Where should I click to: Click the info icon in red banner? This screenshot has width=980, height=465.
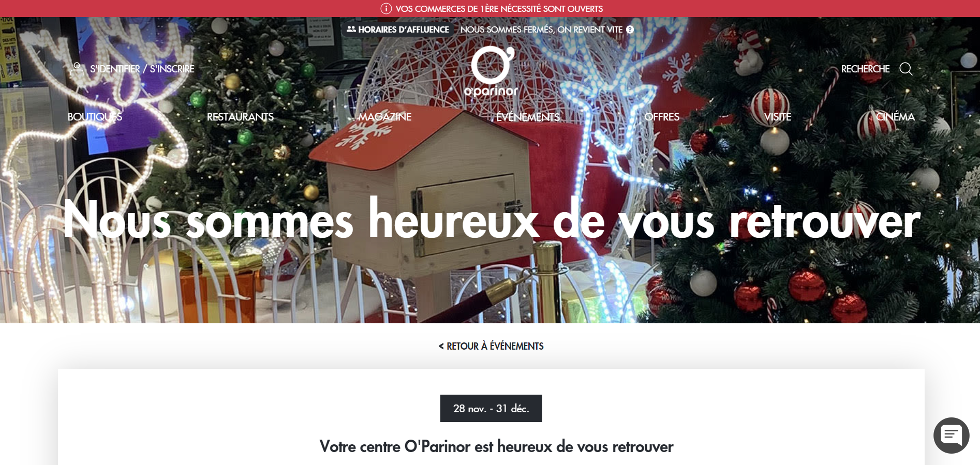click(386, 8)
